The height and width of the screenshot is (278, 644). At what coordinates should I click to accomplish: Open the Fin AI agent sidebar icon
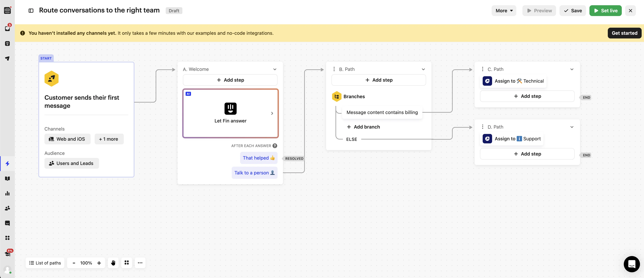click(x=8, y=43)
